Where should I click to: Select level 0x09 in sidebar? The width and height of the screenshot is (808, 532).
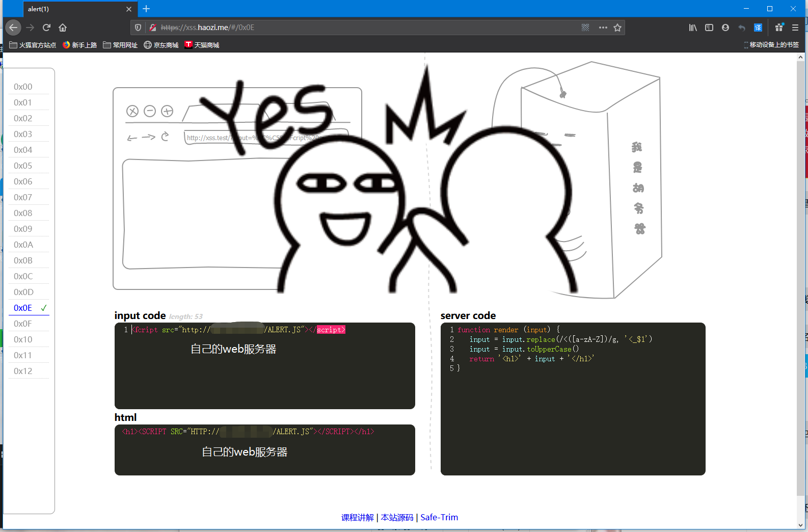29,229
